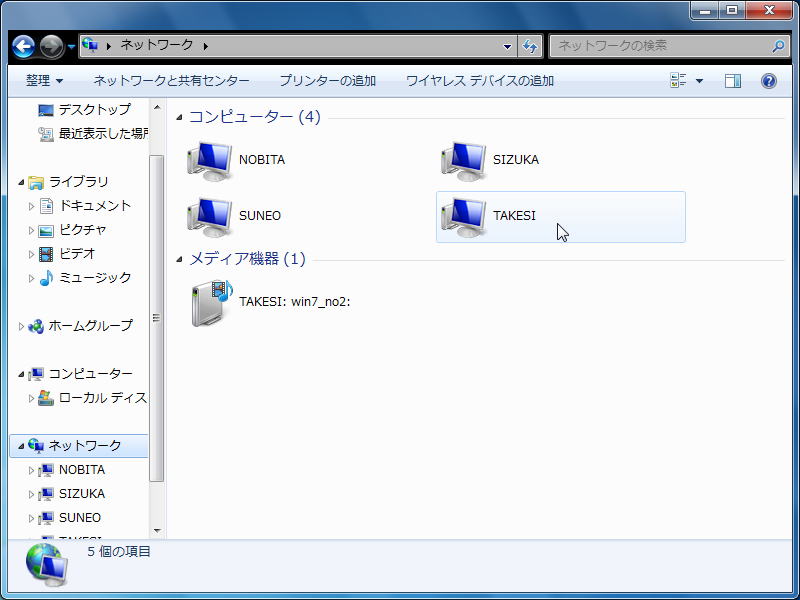Select the SUNEO computer icon

click(x=210, y=217)
